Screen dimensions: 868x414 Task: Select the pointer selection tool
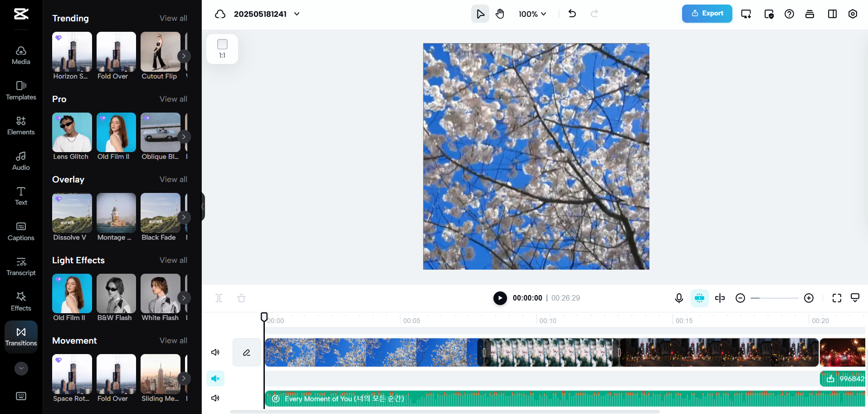pos(480,14)
